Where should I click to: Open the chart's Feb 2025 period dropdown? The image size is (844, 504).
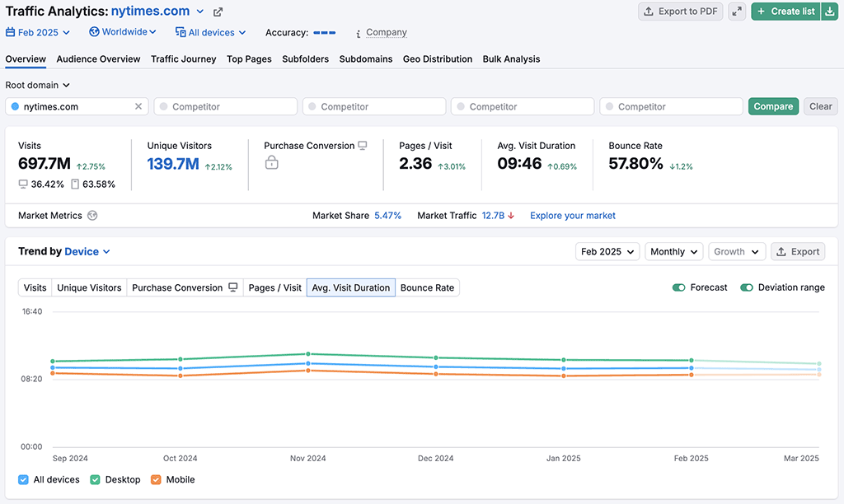607,252
